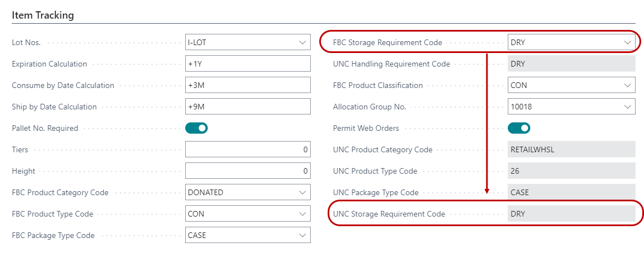
Task: Expand FBC Storage Requirement Code dropdown
Action: (x=628, y=42)
